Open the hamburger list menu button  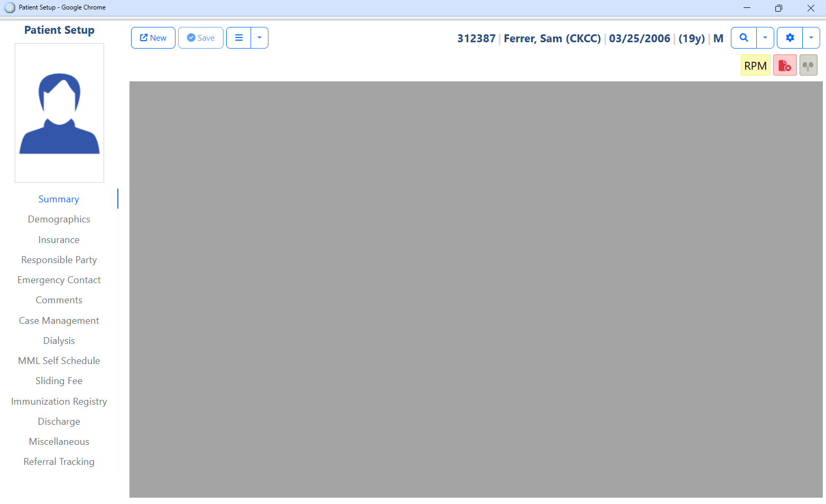tap(239, 38)
